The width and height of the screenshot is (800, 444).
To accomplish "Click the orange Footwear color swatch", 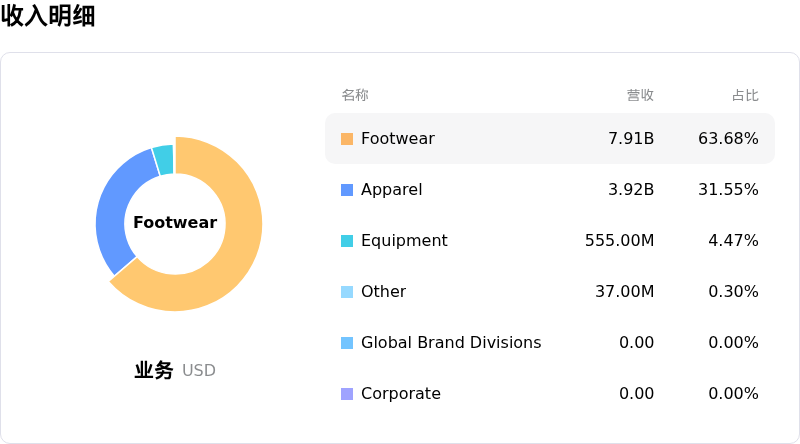I will [347, 139].
